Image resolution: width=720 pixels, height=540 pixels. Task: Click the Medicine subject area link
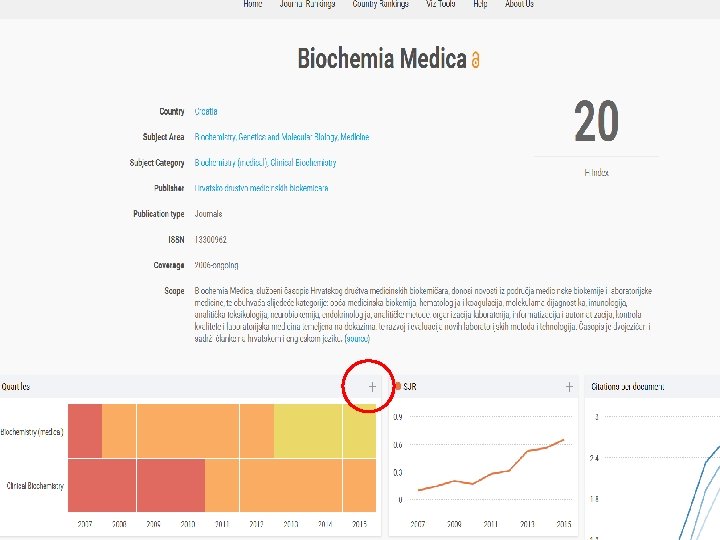[355, 137]
